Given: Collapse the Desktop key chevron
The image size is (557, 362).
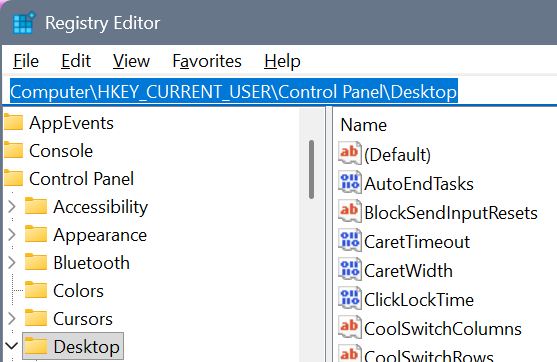Looking at the screenshot, I should pyautogui.click(x=12, y=346).
